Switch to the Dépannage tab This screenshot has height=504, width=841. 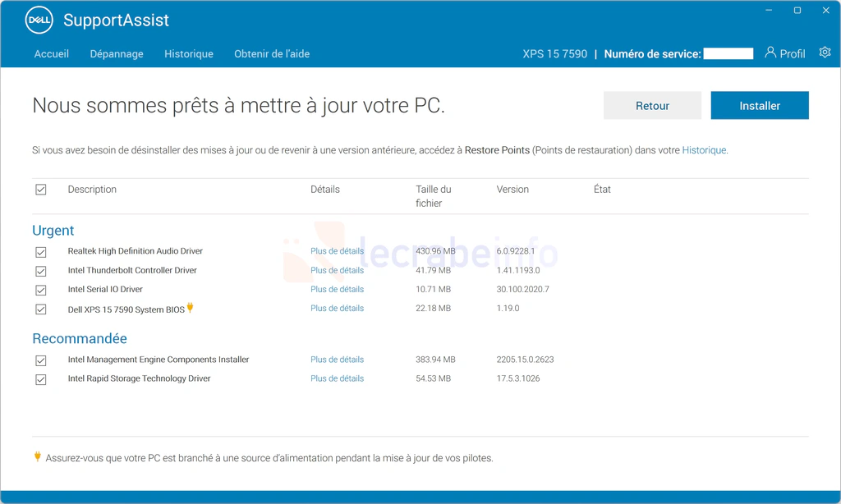[117, 54]
